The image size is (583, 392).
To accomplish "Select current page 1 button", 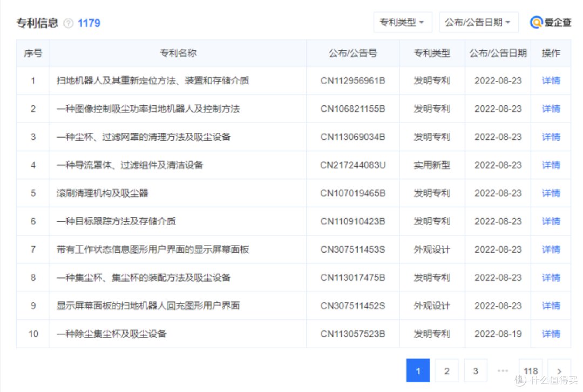I will [x=418, y=371].
